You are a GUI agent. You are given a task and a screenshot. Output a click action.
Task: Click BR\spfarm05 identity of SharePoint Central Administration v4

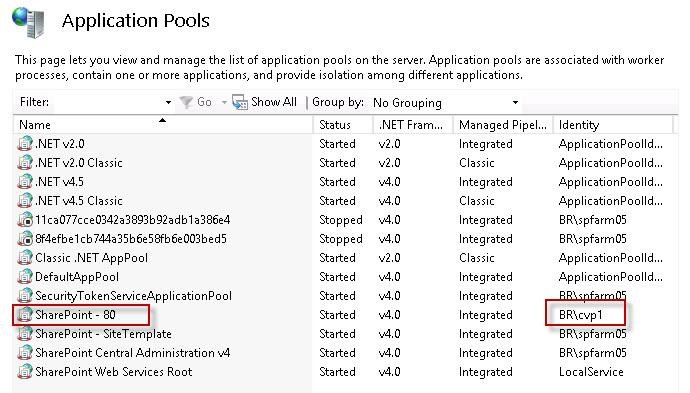592,353
